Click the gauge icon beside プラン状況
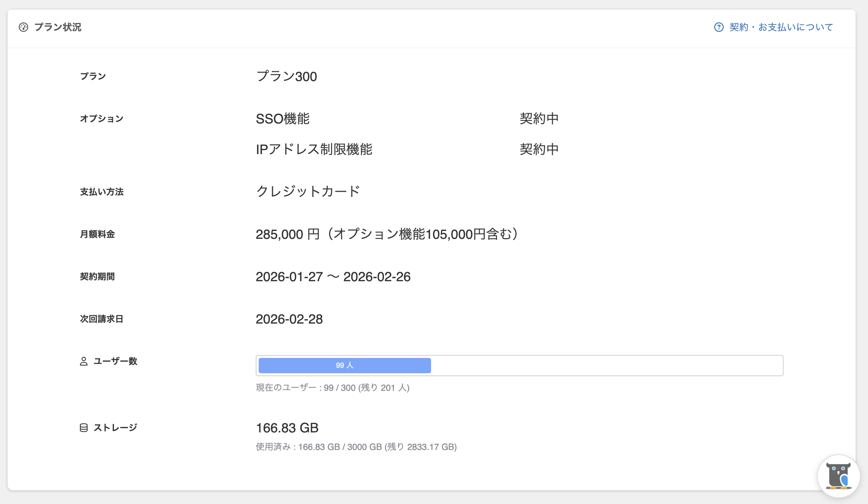This screenshot has width=868, height=504. [x=23, y=27]
